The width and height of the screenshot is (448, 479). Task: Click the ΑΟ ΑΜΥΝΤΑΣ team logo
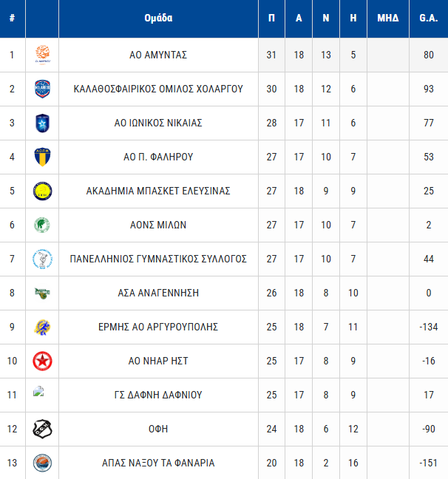coord(42,55)
